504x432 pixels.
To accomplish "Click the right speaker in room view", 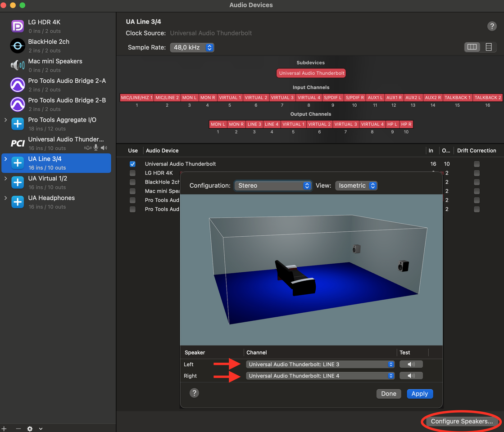I will (x=403, y=266).
